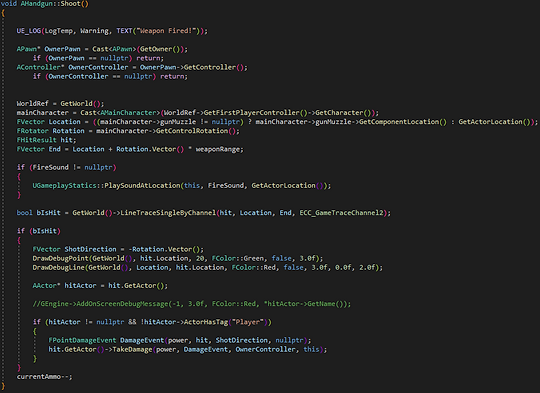540x393 pixels.
Task: Click the GetComponentLocation method call
Action: click(x=399, y=122)
